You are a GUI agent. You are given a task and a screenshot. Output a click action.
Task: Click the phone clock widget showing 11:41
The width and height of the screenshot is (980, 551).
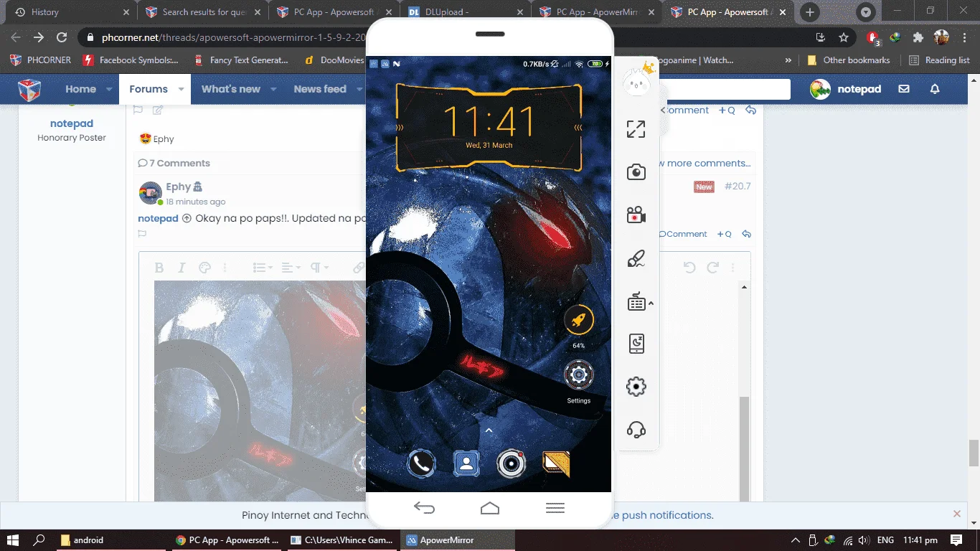point(489,128)
